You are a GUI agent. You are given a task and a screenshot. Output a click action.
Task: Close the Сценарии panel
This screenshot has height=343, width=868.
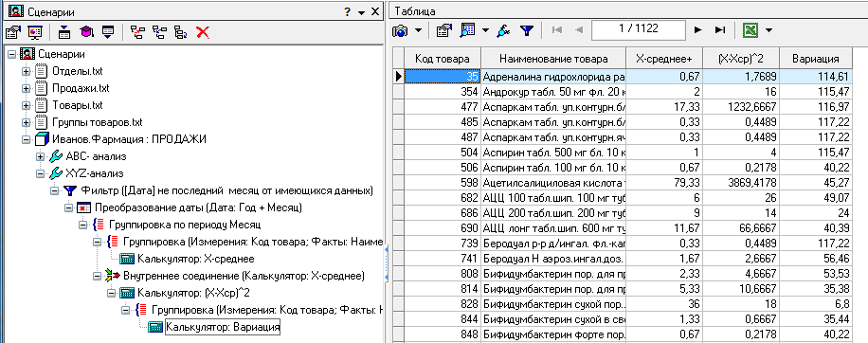[375, 11]
